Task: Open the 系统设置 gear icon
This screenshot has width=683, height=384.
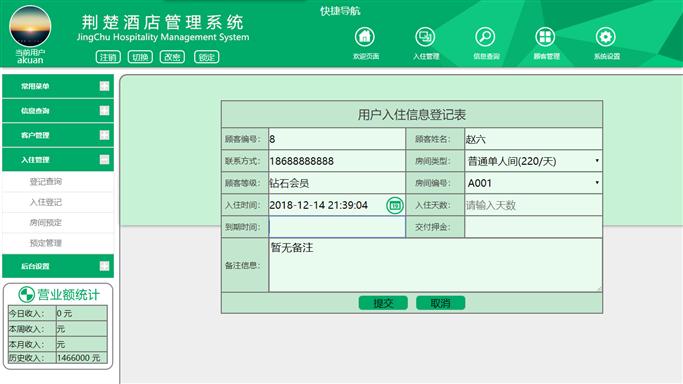Action: [605, 37]
